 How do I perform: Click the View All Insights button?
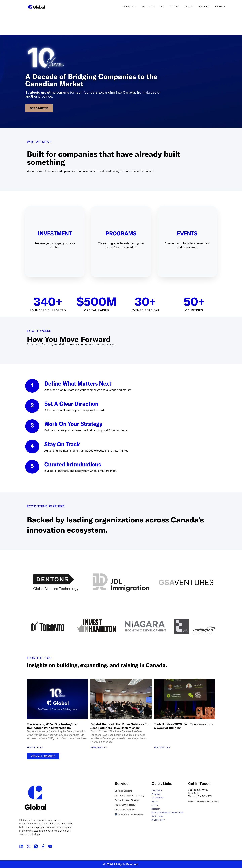pos(43,756)
